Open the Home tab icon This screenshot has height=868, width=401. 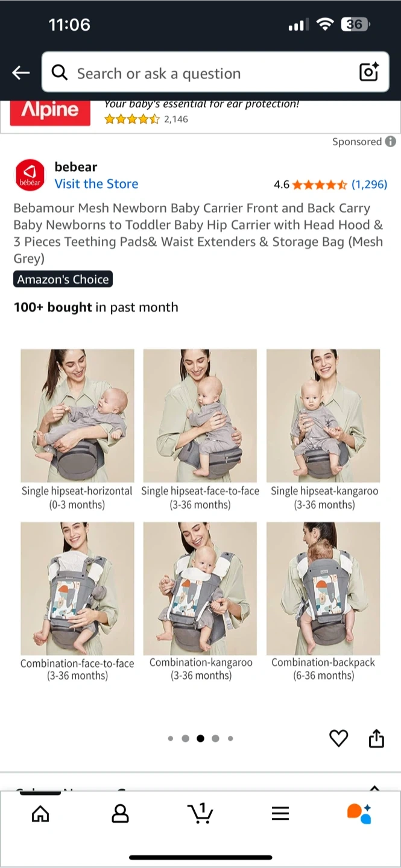pyautogui.click(x=40, y=814)
